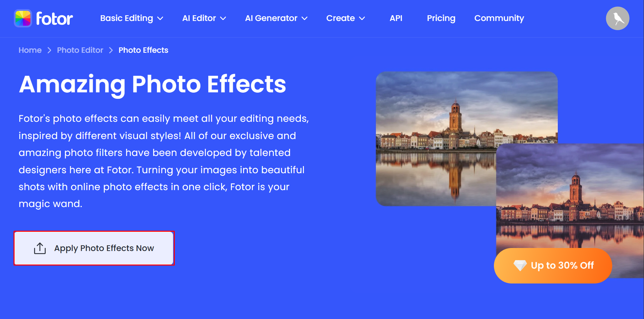Click the upload icon inside Apply Photo Effects button

click(40, 248)
